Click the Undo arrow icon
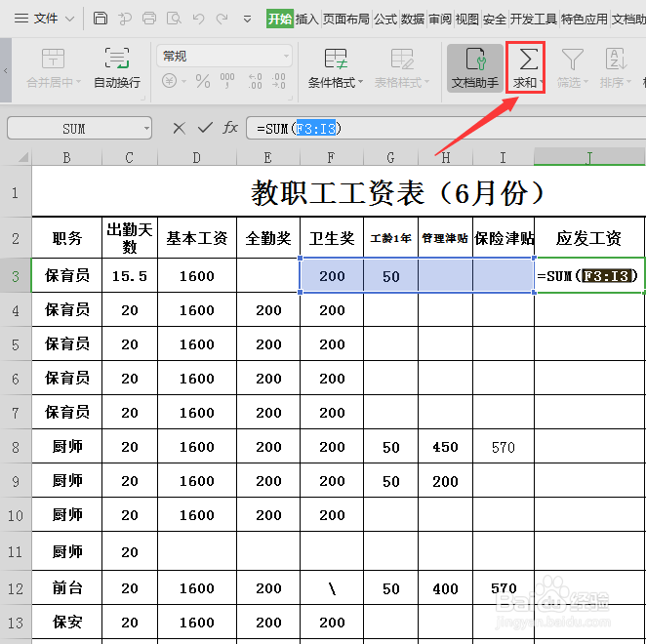The width and height of the screenshot is (646, 644). point(198,19)
